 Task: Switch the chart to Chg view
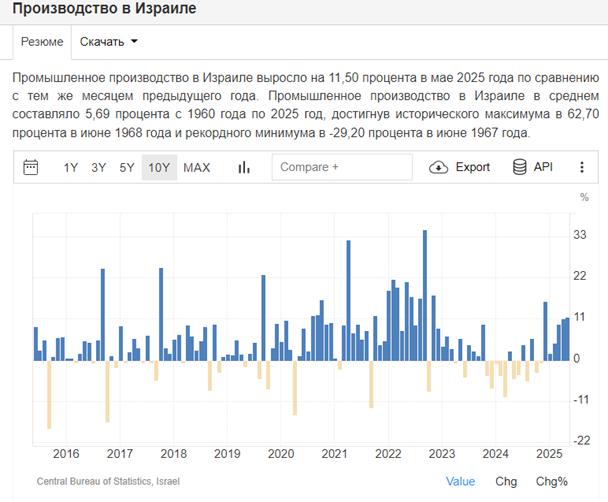coord(506,481)
